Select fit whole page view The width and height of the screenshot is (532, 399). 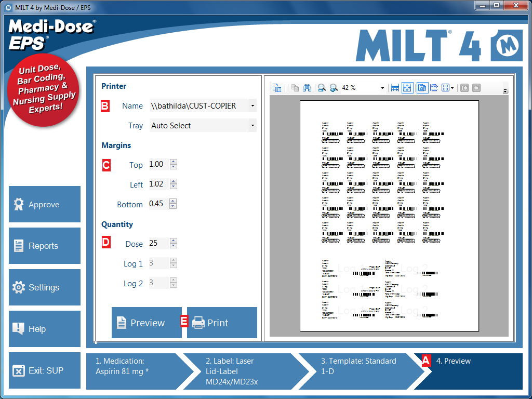pyautogui.click(x=407, y=88)
